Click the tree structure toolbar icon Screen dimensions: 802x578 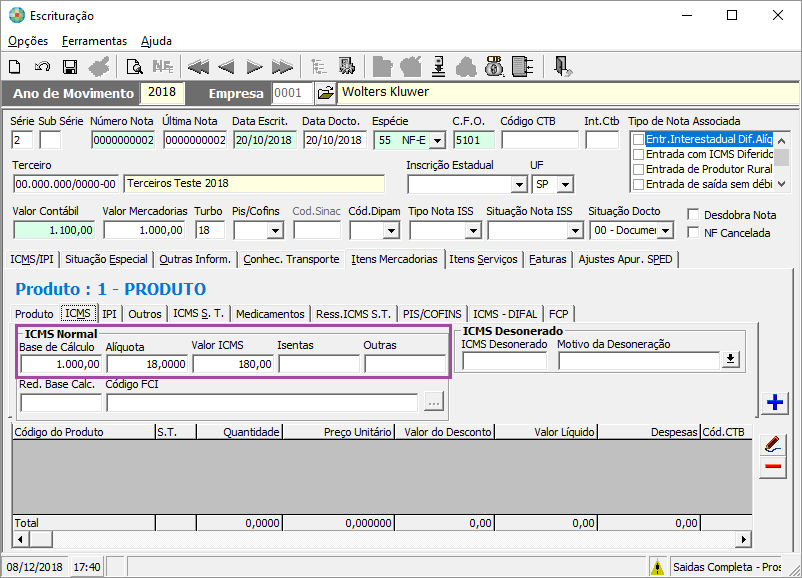pos(319,66)
